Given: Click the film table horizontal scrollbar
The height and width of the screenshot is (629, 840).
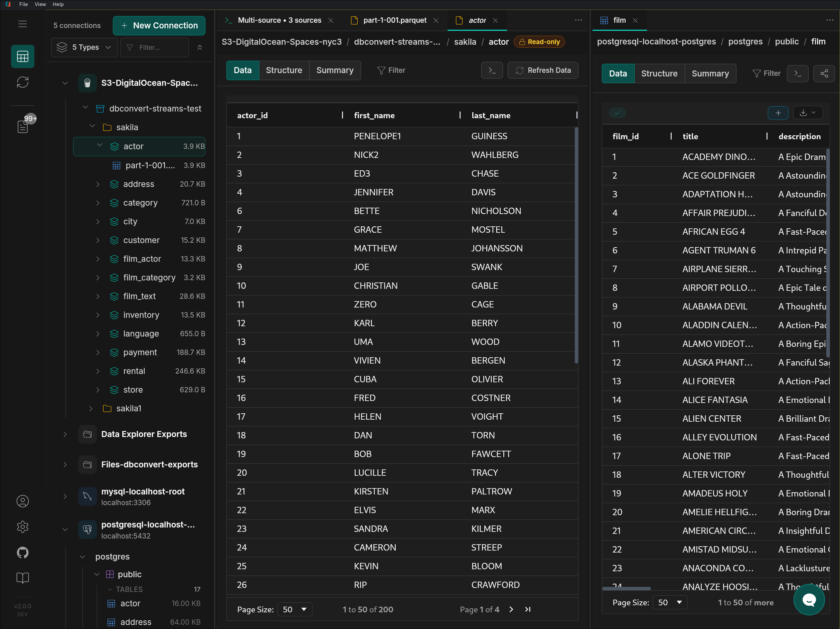Looking at the screenshot, I should [627, 588].
